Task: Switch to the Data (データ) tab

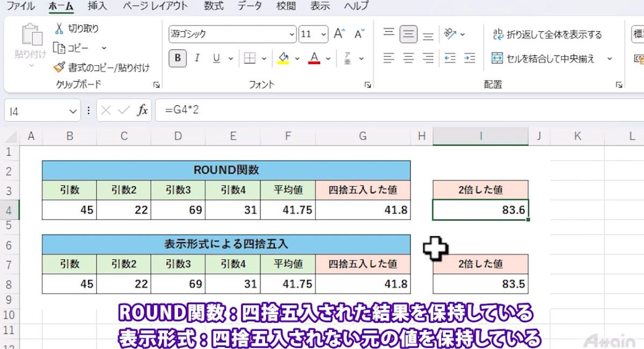Action: [250, 6]
